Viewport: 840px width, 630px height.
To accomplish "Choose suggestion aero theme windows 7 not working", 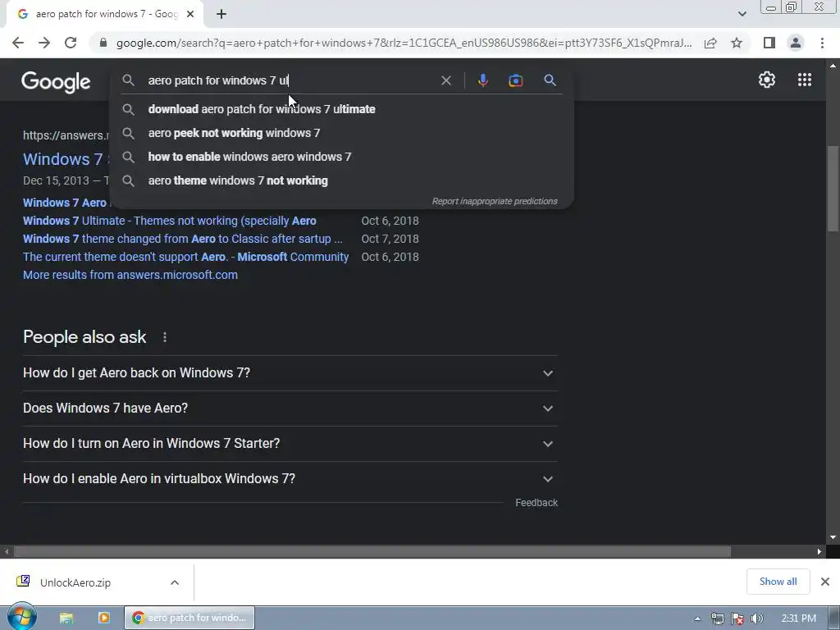I will click(x=342, y=180).
